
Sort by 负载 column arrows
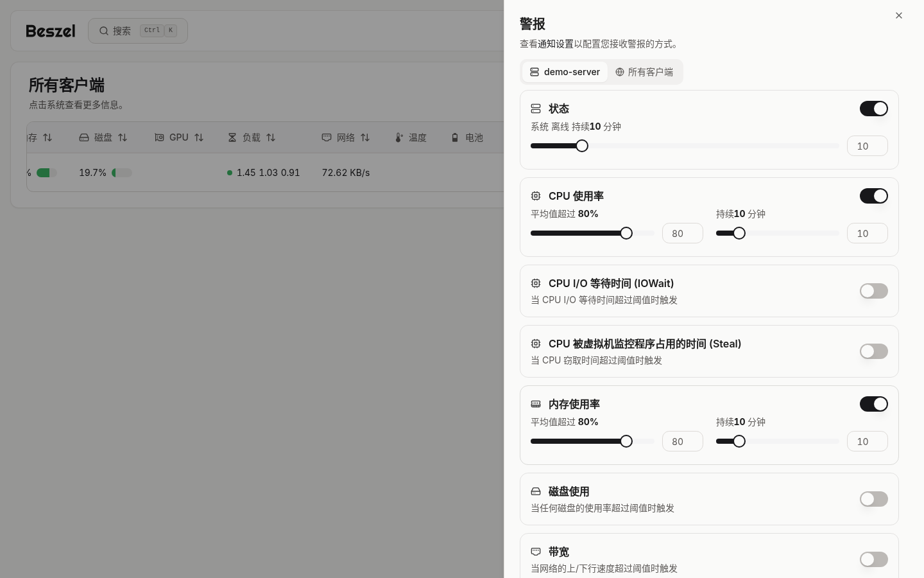click(x=271, y=137)
